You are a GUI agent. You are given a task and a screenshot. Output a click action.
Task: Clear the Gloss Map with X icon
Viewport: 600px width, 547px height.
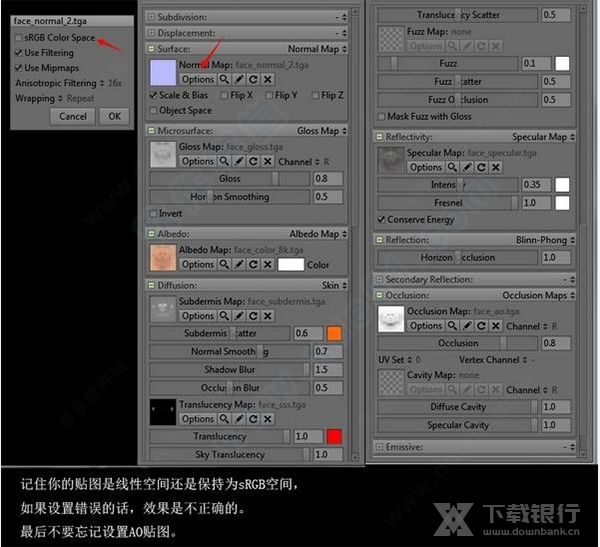[x=267, y=161]
